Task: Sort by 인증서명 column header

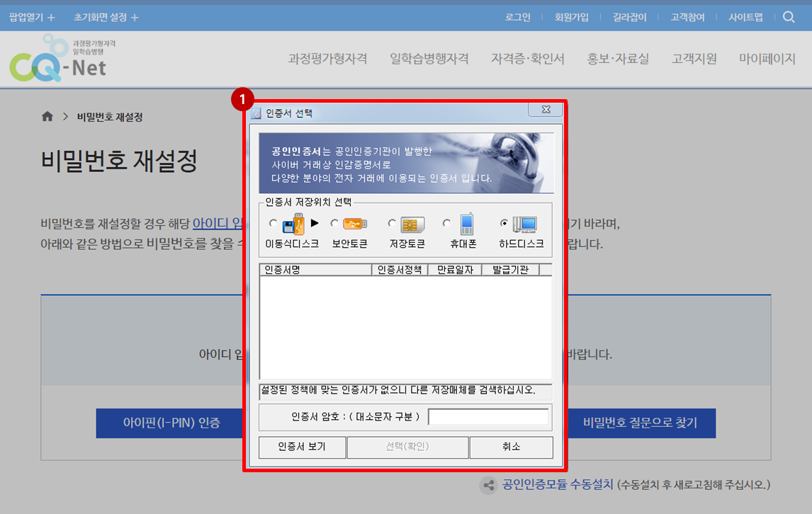Action: click(x=315, y=270)
